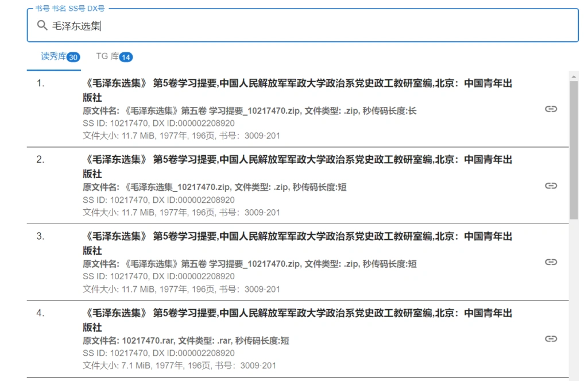Click the badge 14 on TG 库 tab
Image resolution: width=588 pixels, height=381 pixels.
pos(126,57)
